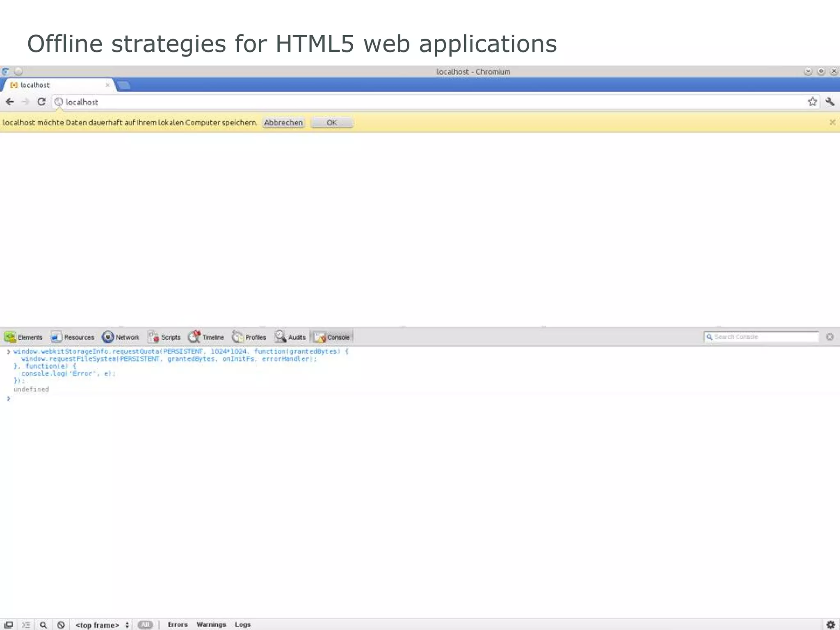Click the Chromium window menu icon
Image resolution: width=840 pixels, height=630 pixels.
pyautogui.click(x=5, y=71)
